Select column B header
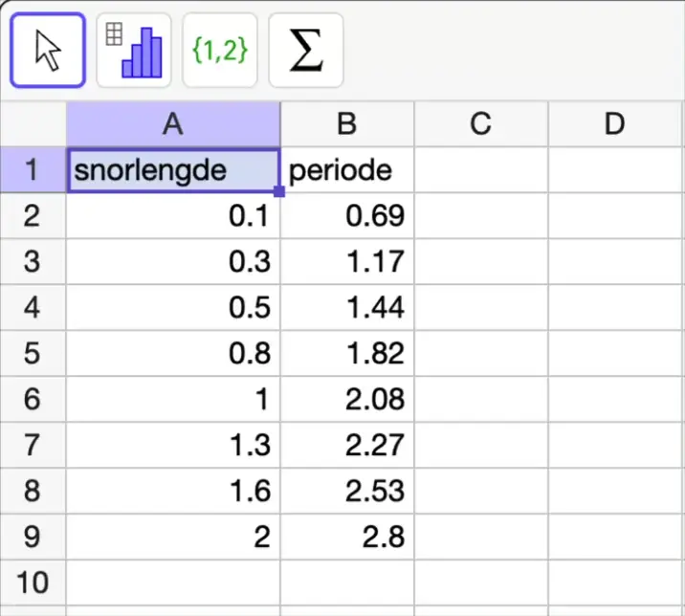 coord(347,124)
